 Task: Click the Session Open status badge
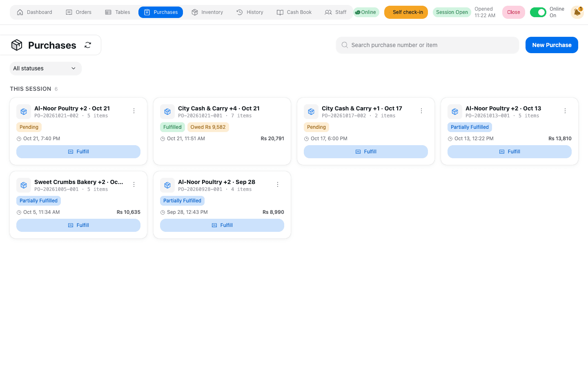[x=452, y=12]
